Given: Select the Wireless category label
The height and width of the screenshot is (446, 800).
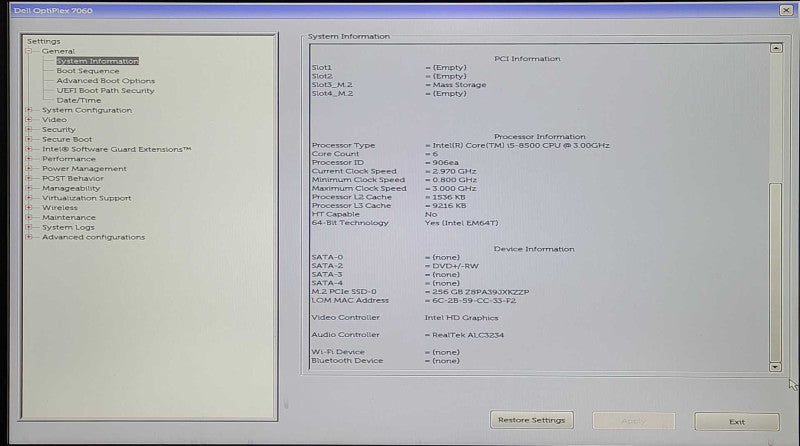Looking at the screenshot, I should pos(60,208).
